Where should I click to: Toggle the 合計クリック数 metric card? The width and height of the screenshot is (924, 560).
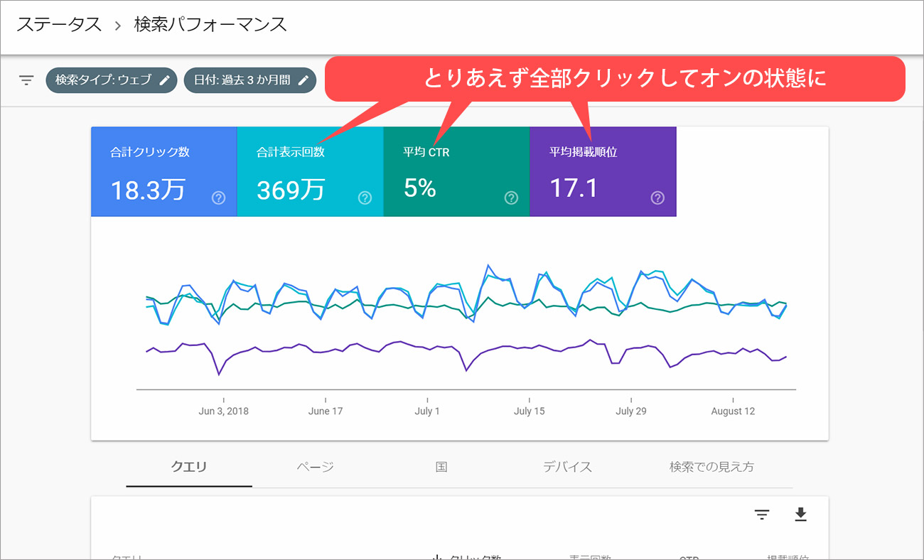pyautogui.click(x=163, y=171)
